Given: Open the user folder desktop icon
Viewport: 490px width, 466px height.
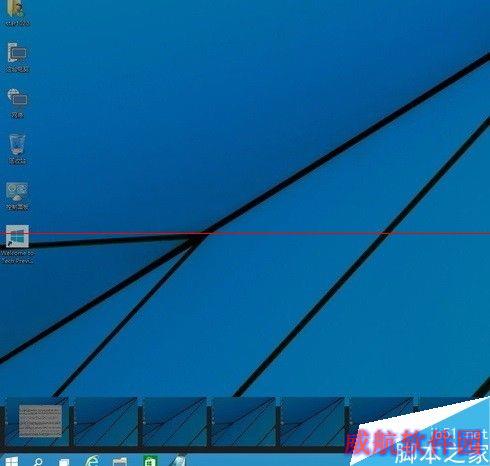Looking at the screenshot, I should pyautogui.click(x=17, y=13).
